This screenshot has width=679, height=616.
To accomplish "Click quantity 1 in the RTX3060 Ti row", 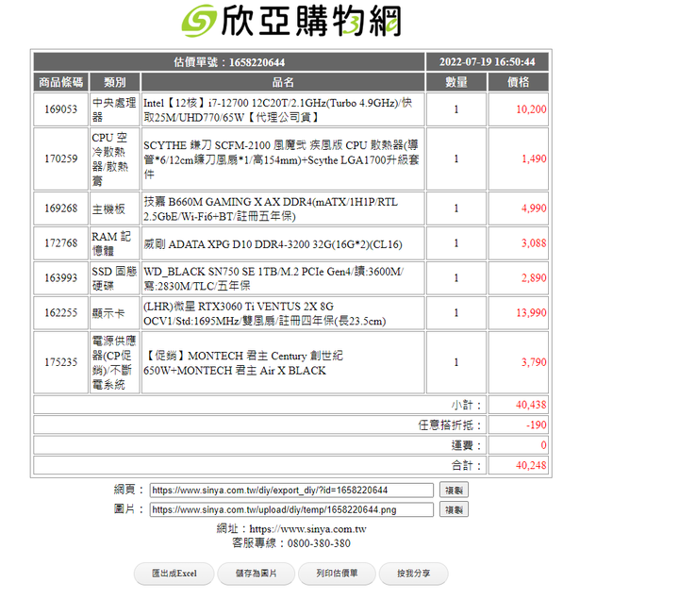I will (456, 313).
